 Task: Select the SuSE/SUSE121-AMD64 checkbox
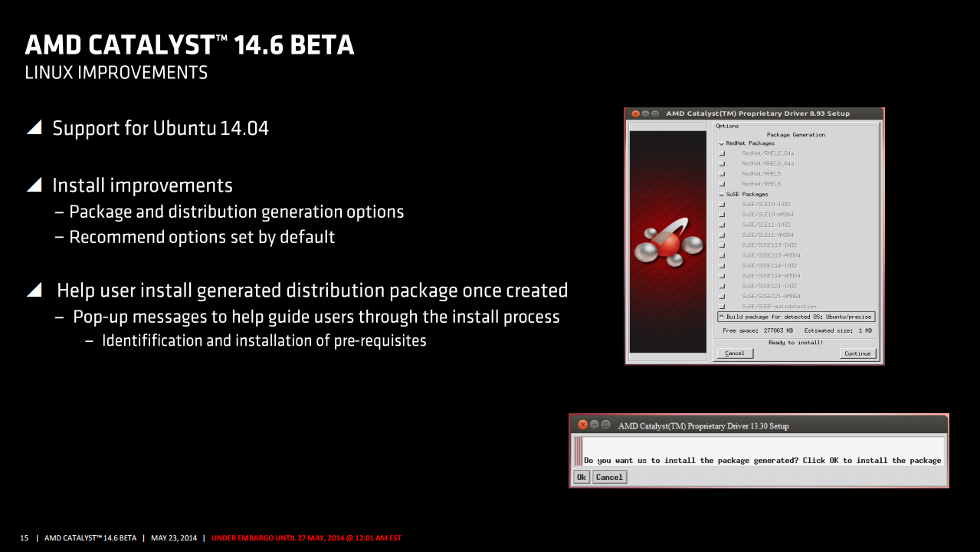point(722,296)
